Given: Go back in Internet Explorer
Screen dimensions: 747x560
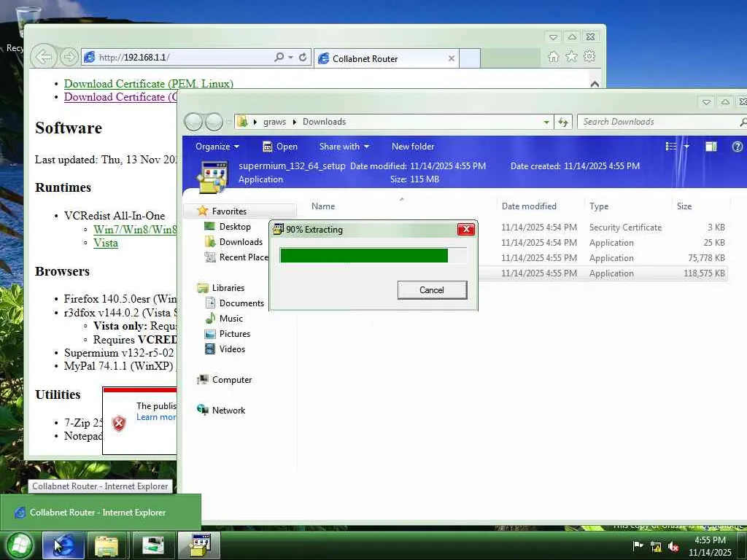Looking at the screenshot, I should coord(44,57).
